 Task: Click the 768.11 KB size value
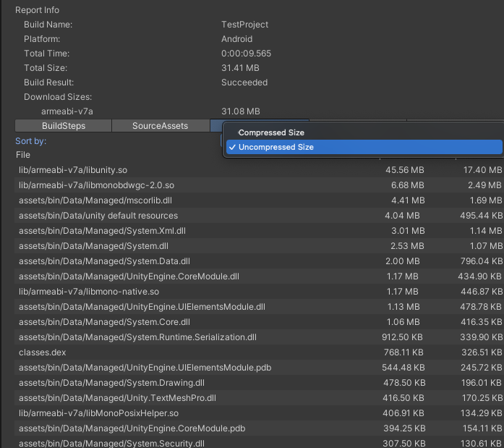403,352
